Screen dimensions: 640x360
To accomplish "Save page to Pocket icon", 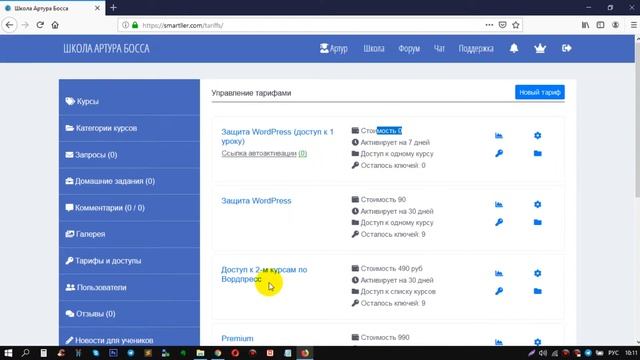I will coord(502,25).
